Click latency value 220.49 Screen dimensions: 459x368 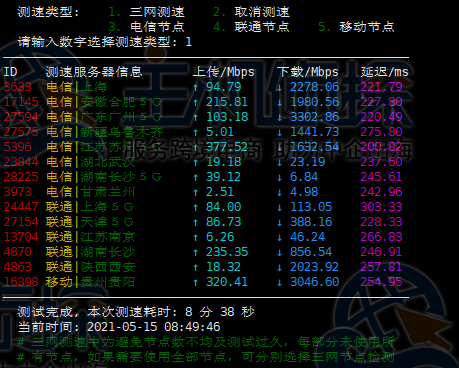(x=381, y=117)
